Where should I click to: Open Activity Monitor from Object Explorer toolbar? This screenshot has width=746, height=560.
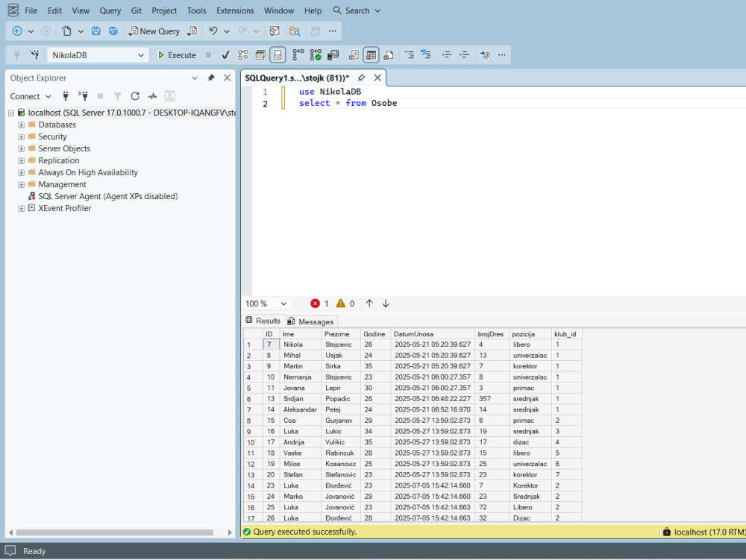[152, 96]
